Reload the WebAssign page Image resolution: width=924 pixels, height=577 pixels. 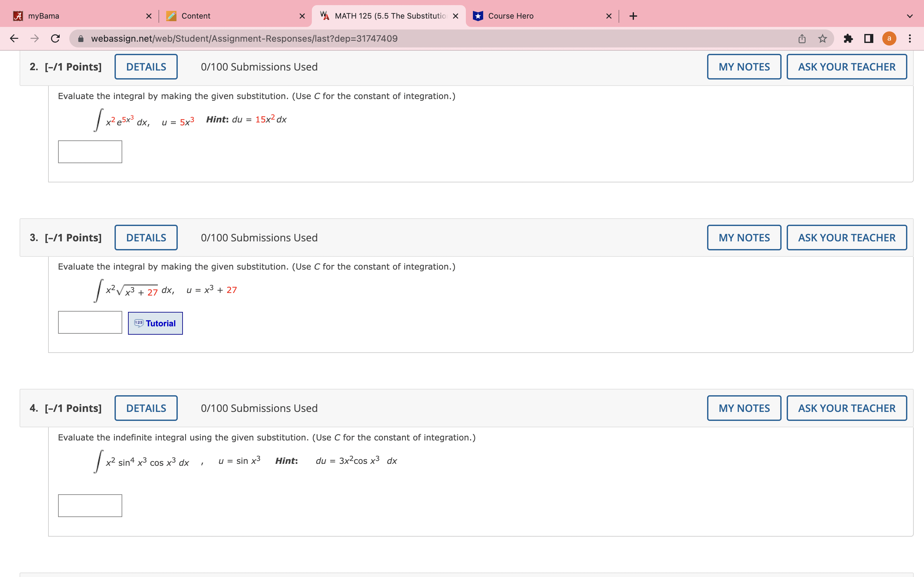(56, 38)
